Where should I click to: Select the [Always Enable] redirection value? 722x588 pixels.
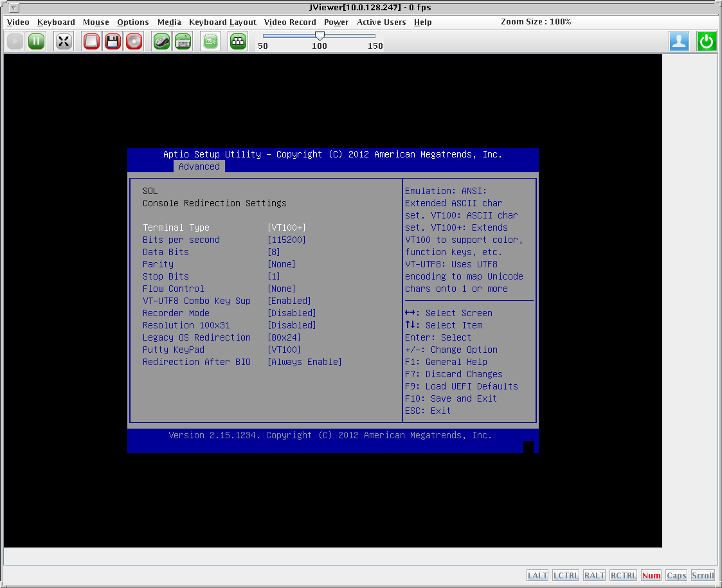[x=304, y=362]
